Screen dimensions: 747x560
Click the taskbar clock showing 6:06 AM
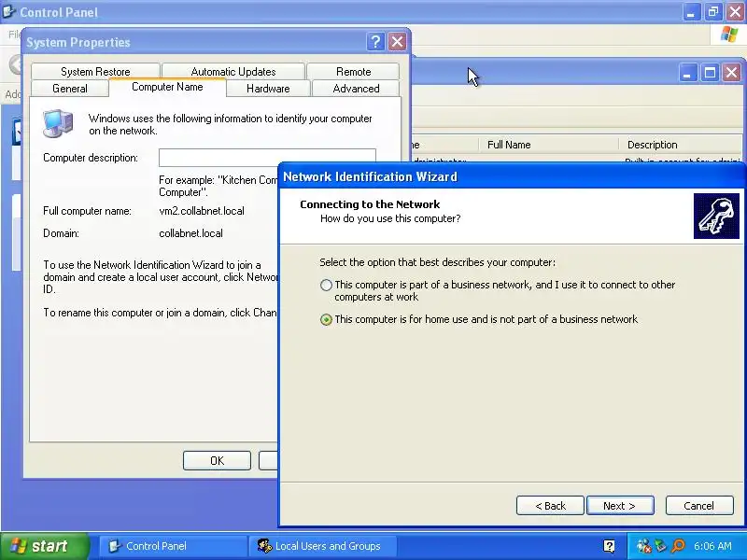point(712,546)
